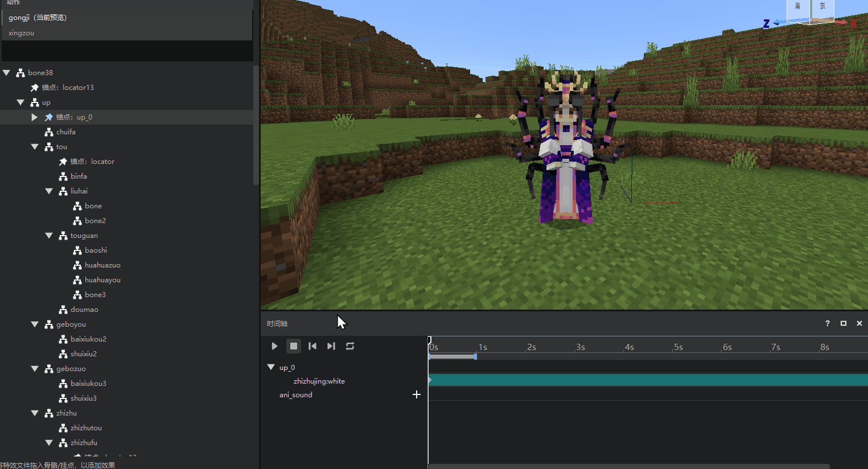Collapse the touguan bone node
Image resolution: width=868 pixels, height=469 pixels.
pos(49,236)
